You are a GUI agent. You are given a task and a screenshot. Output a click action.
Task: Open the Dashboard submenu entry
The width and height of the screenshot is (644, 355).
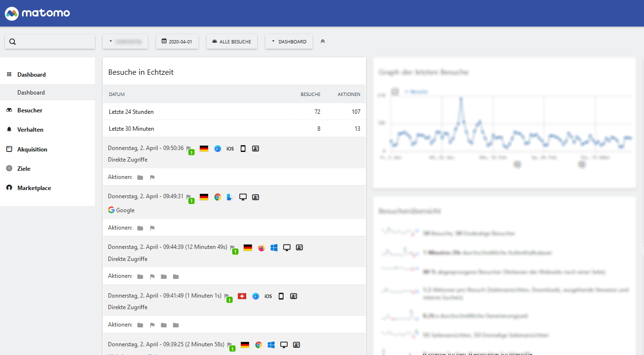pyautogui.click(x=31, y=93)
